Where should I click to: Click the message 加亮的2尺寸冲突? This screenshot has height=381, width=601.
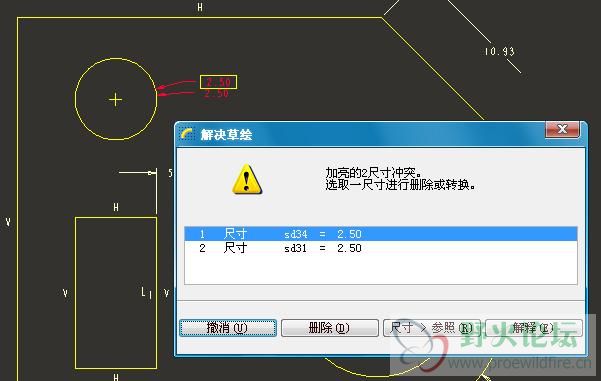(374, 173)
